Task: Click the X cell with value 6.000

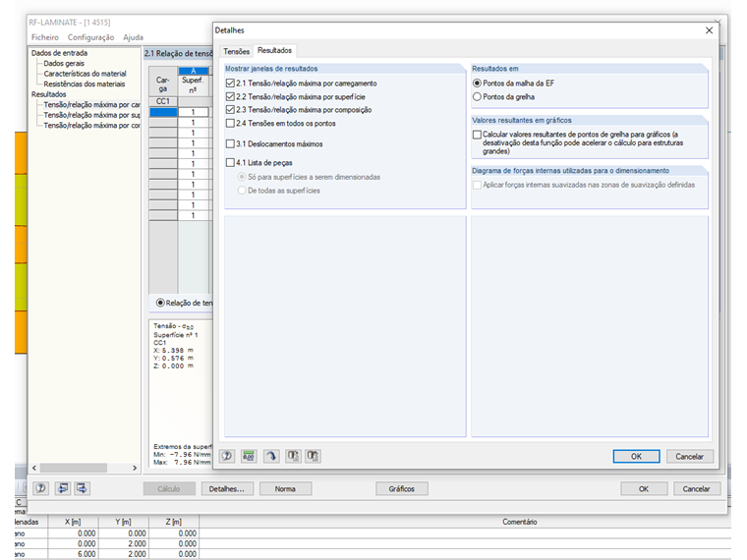Action: coord(73,554)
